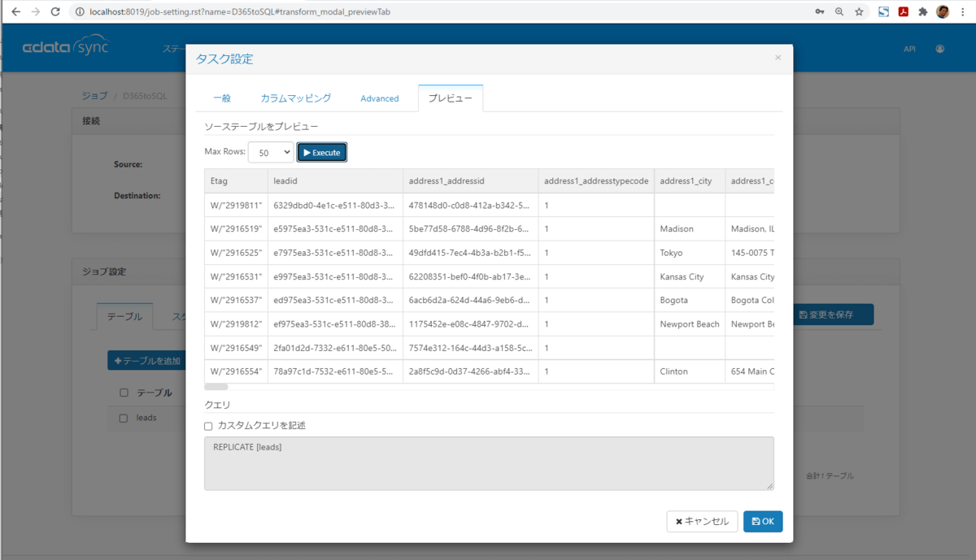Check the leads table checkbox
The height and width of the screenshot is (560, 976).
click(124, 418)
